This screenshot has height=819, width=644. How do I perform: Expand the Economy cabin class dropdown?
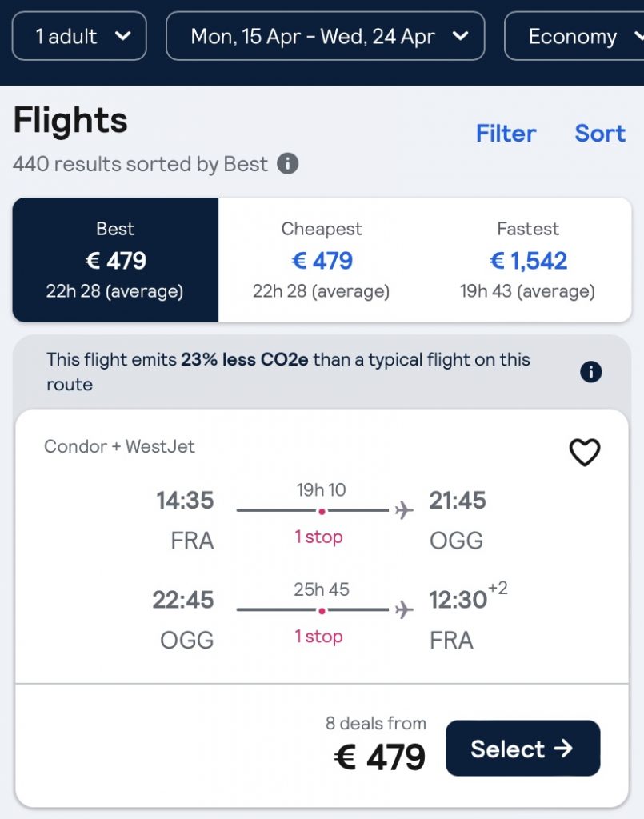574,36
